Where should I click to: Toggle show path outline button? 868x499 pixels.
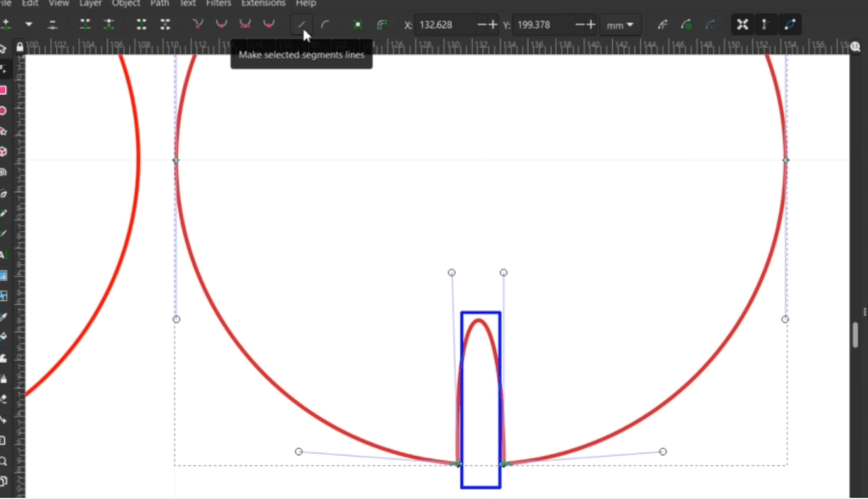[x=790, y=25]
